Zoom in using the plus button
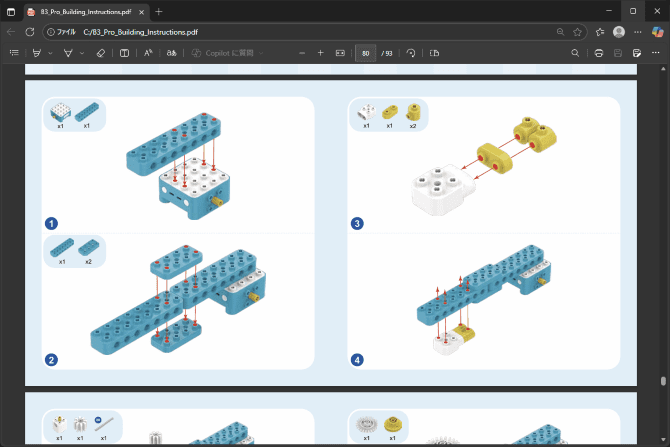Screen dimensions: 670x447 pyautogui.click(x=320, y=52)
